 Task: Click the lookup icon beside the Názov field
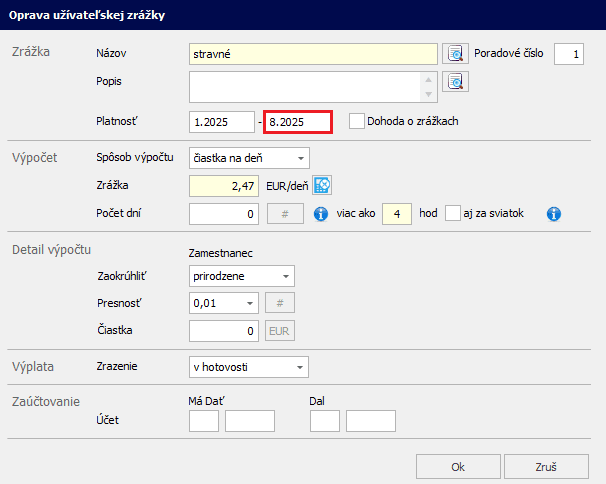pyautogui.click(x=455, y=54)
